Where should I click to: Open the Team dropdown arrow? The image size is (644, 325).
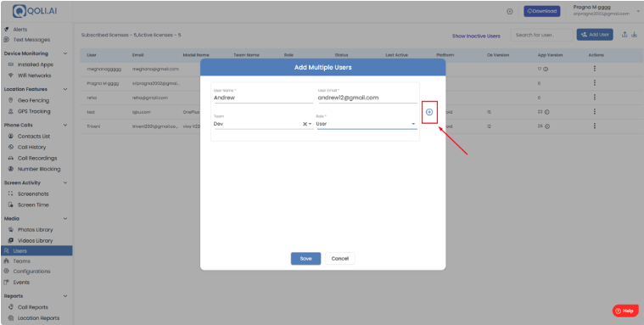tap(310, 124)
